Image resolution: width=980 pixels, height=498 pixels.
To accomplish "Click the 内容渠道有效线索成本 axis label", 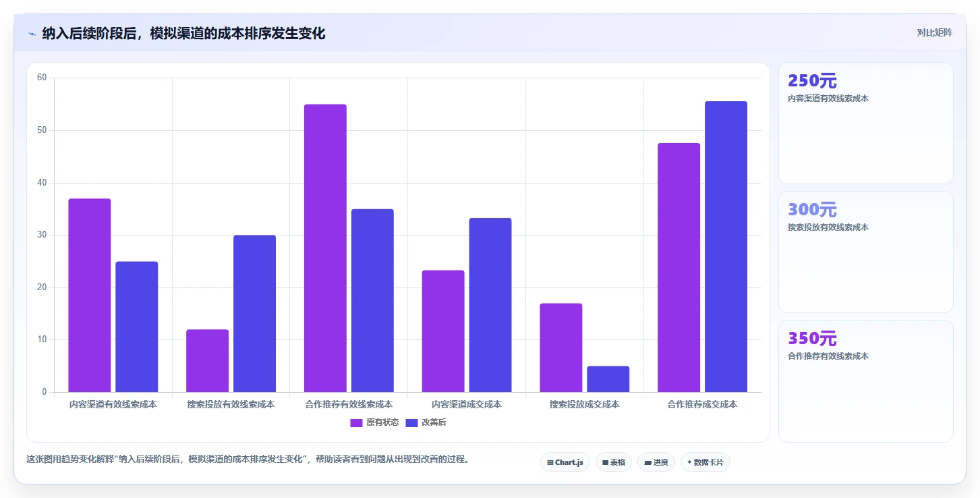I will click(113, 405).
